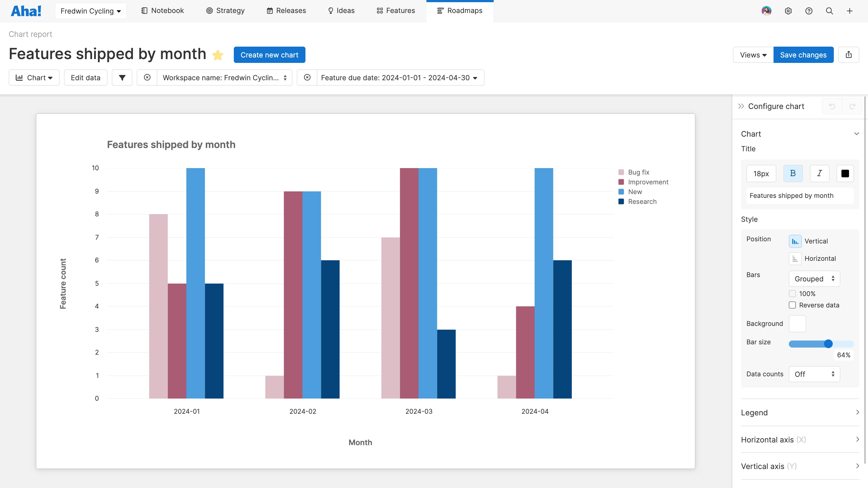Check the Reverse data checkbox
This screenshot has height=488, width=868.
792,305
